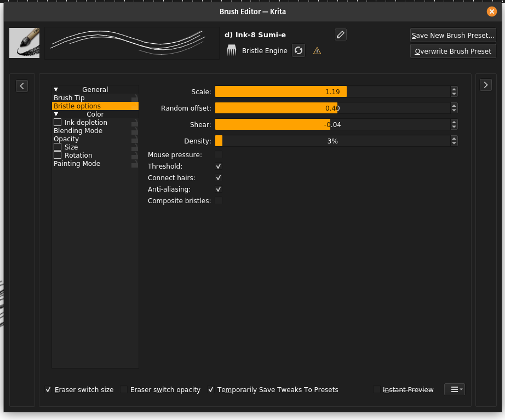Select Blending Mode in the options list
The image size is (505, 420).
click(78, 131)
